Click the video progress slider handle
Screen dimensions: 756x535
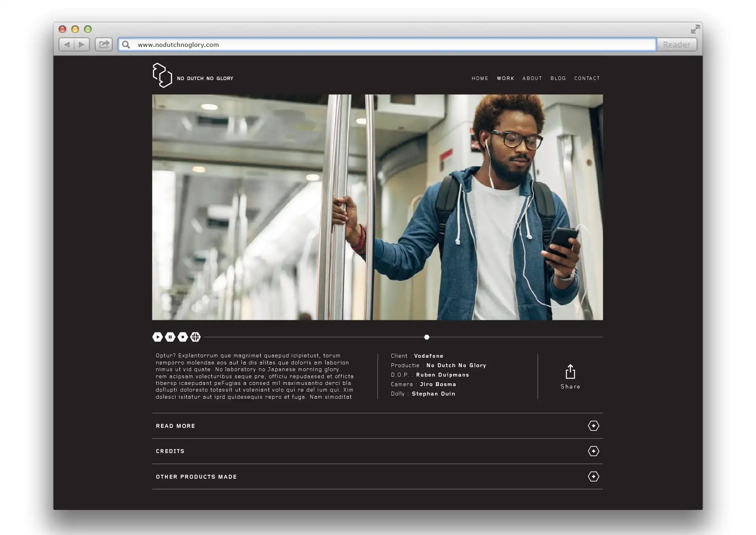click(x=426, y=337)
